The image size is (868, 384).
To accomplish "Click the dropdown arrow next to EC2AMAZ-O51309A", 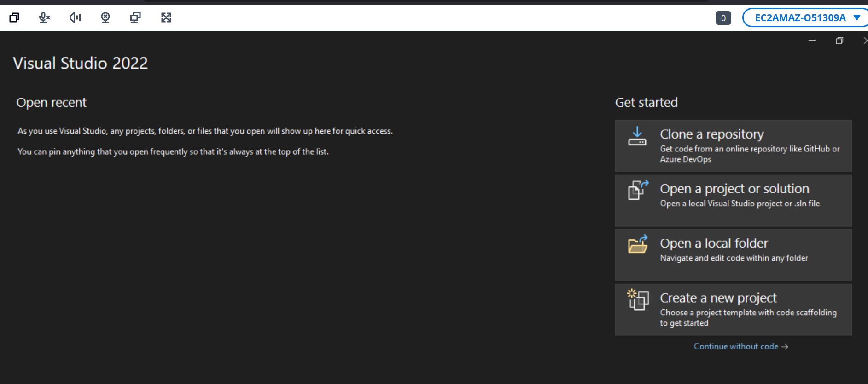I will 857,17.
